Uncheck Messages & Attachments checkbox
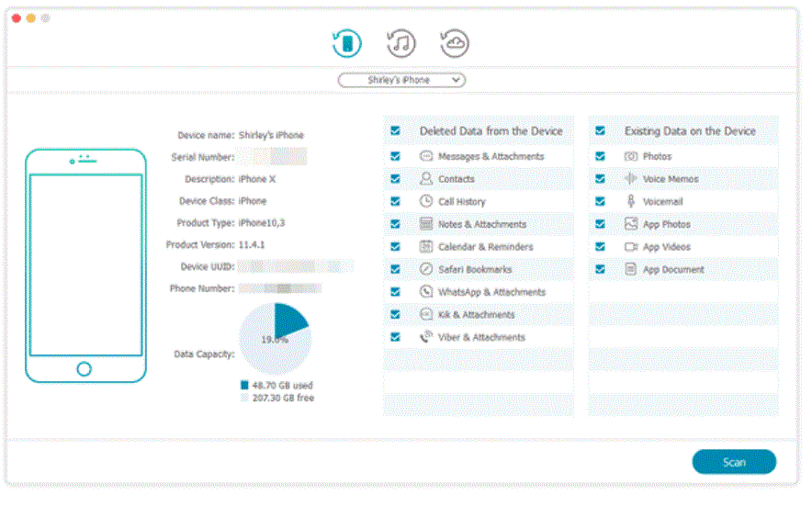This screenshot has height=506, width=812. tap(395, 156)
